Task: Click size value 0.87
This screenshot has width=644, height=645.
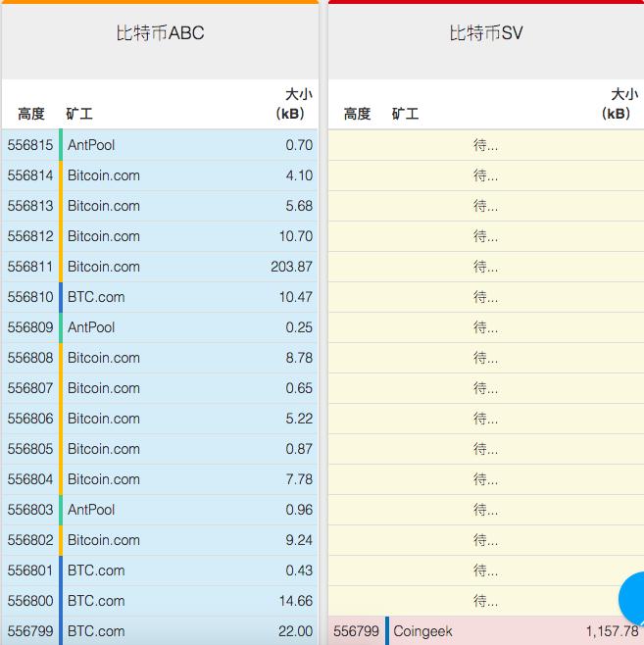Action: coord(299,449)
